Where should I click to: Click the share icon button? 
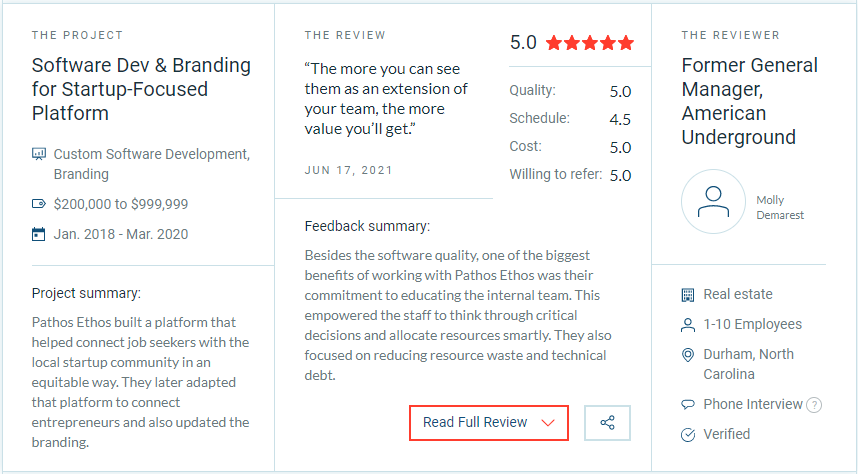point(607,423)
